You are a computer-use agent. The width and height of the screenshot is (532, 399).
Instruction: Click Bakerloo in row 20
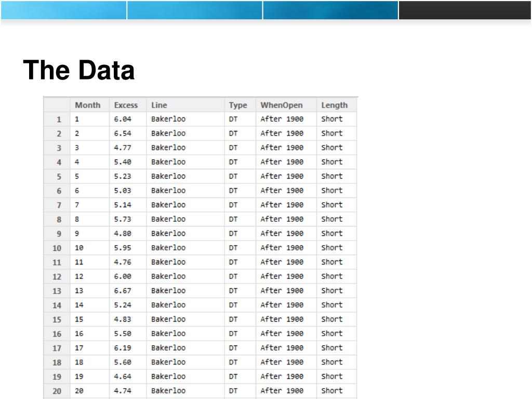(168, 391)
